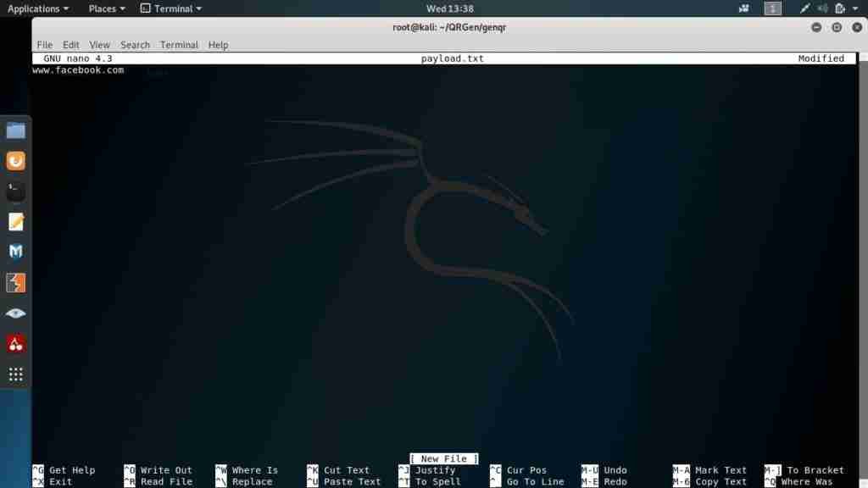The width and height of the screenshot is (868, 488).
Task: Open the View menu
Action: (x=100, y=45)
